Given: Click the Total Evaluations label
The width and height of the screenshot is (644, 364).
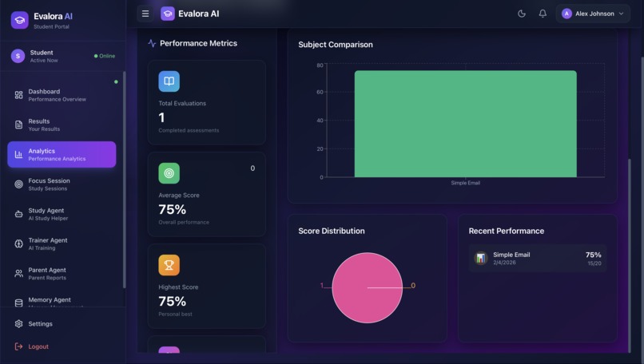Looking at the screenshot, I should coord(182,104).
